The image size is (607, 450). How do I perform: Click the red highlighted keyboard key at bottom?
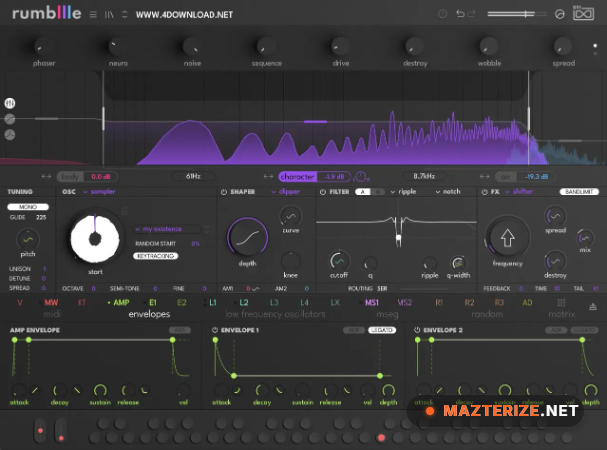pos(381,438)
